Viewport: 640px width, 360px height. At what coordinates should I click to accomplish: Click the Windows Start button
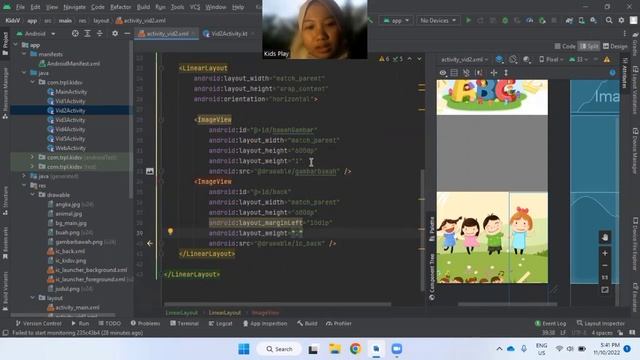click(x=244, y=349)
